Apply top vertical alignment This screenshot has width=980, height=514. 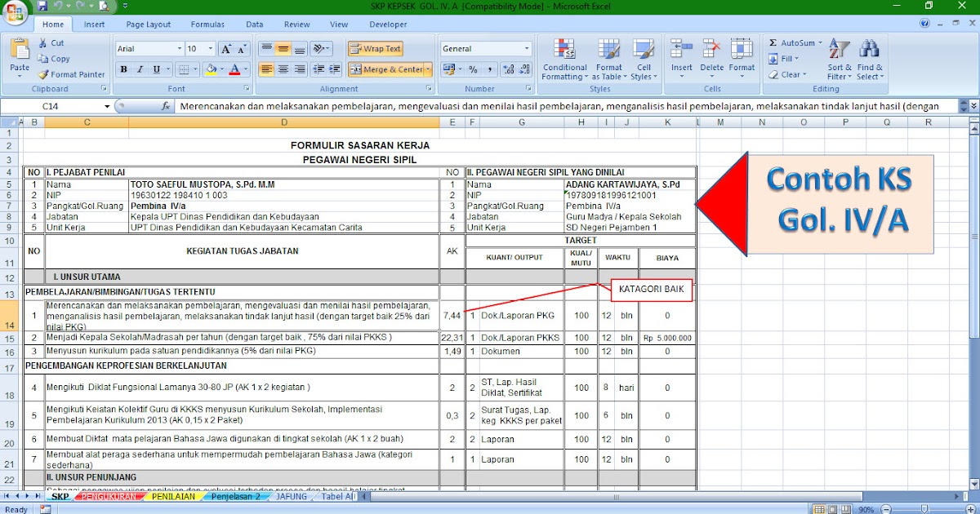[x=267, y=49]
